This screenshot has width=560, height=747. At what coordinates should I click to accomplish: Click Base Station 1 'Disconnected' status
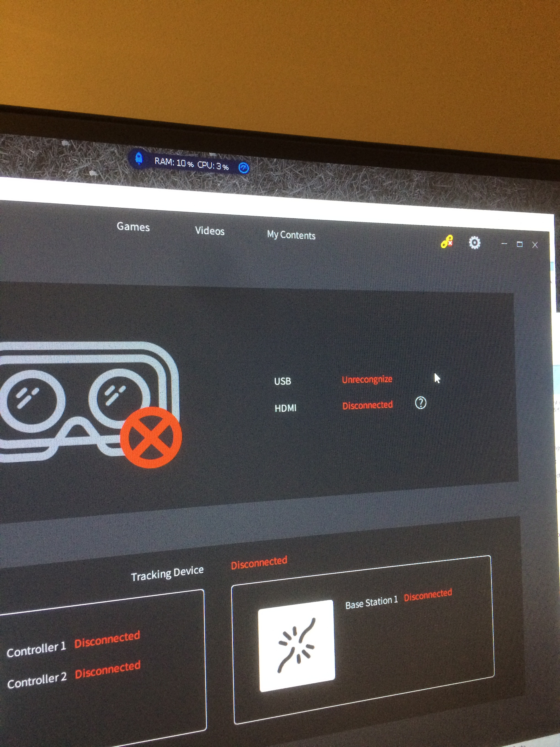pyautogui.click(x=428, y=595)
